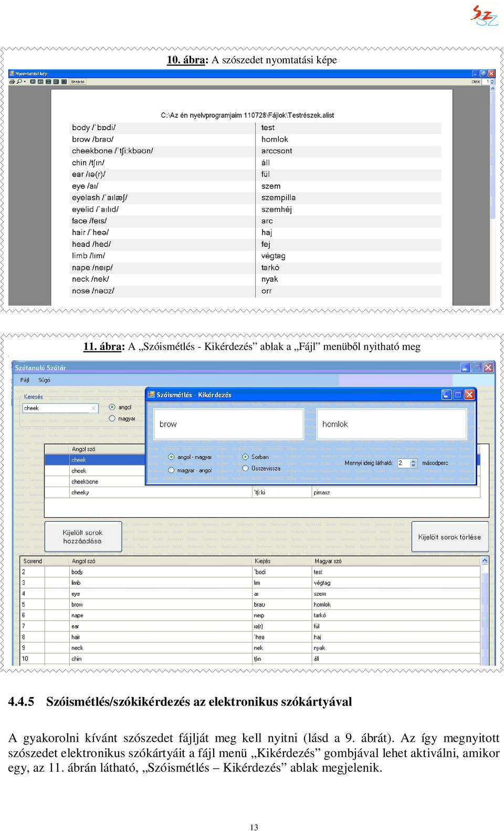This screenshot has height=831, width=504.
Task: Select the six-page layout icon in print preview
Action: 64,81
